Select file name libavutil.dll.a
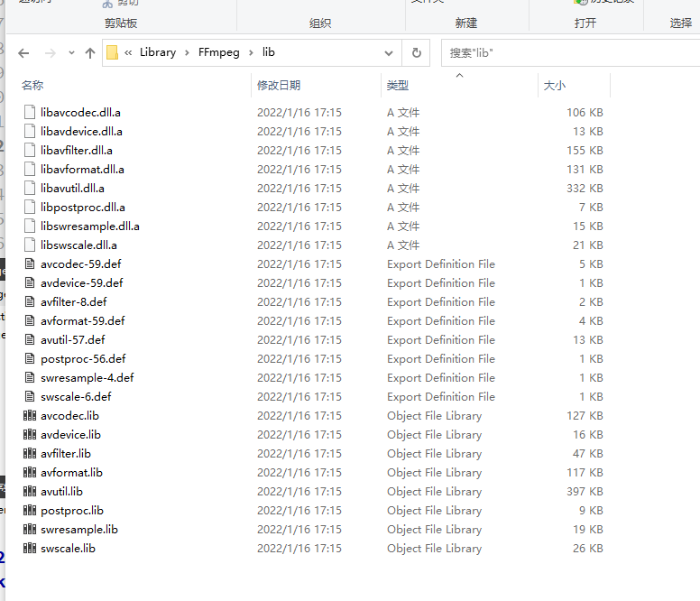 click(x=72, y=189)
